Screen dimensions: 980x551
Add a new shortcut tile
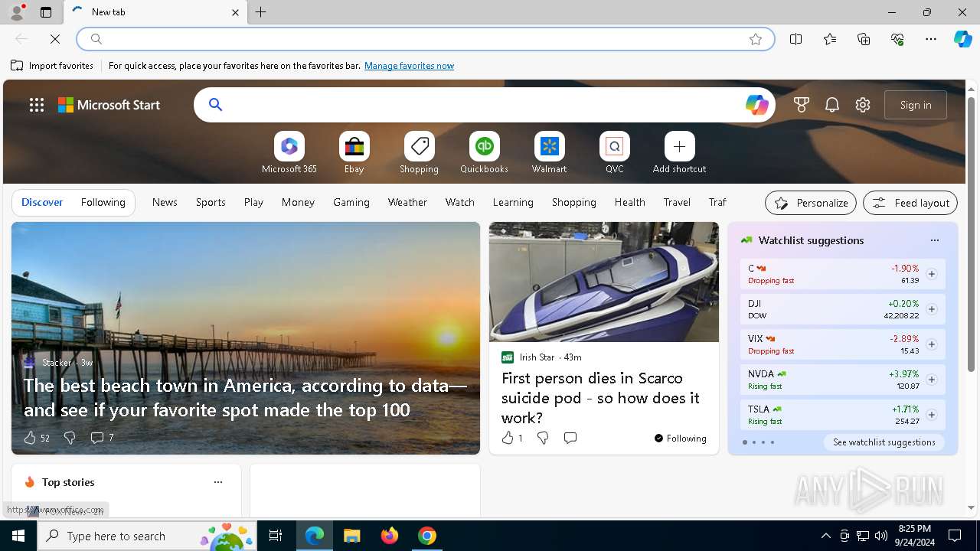[x=679, y=146]
